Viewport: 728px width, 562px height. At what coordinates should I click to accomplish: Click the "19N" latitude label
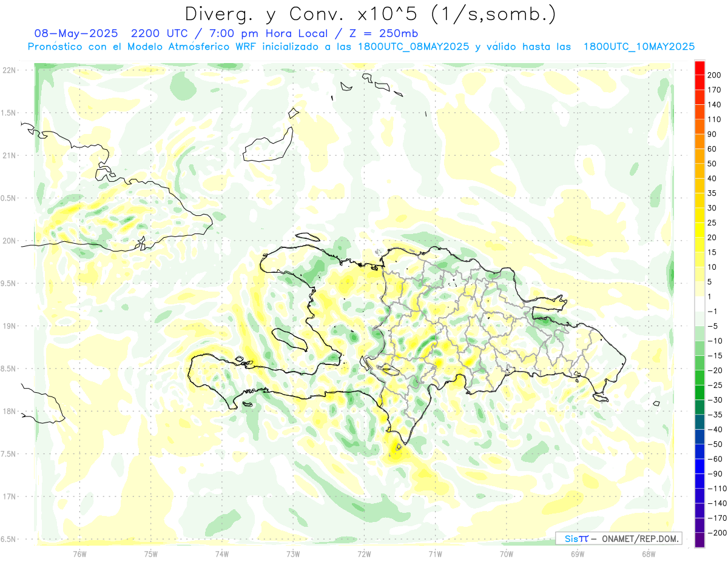click(8, 326)
